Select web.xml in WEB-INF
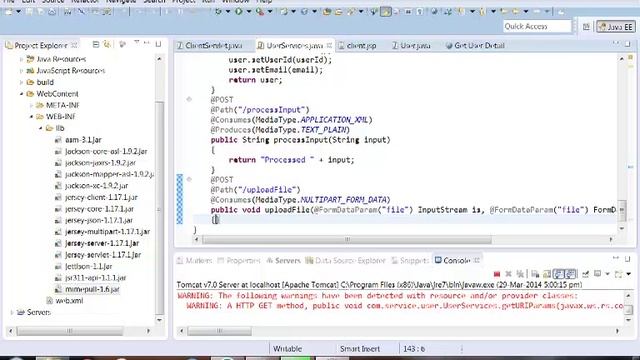The height and width of the screenshot is (360, 640). click(69, 301)
